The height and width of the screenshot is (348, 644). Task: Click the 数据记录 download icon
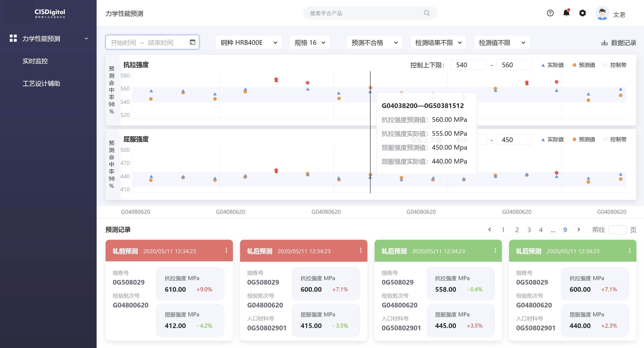(604, 43)
